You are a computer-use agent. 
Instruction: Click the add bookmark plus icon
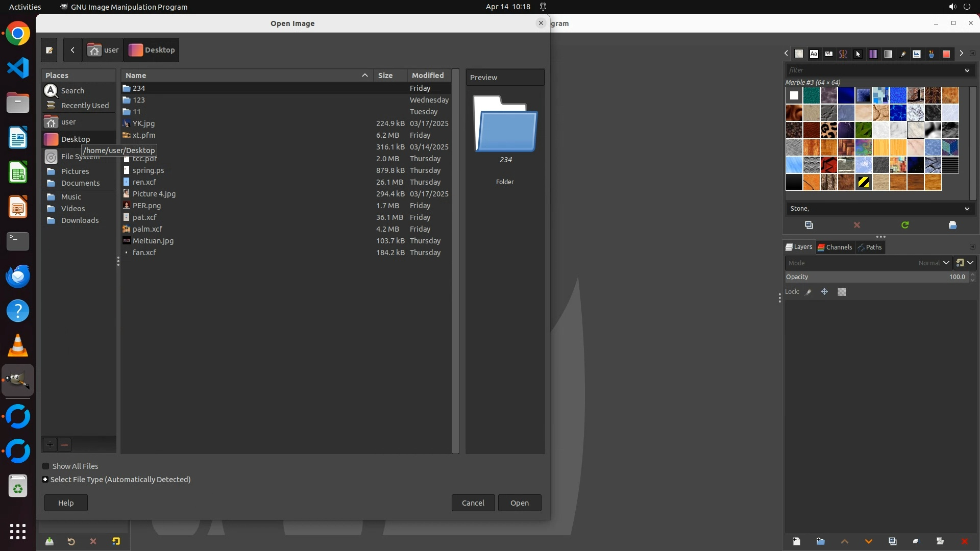[50, 445]
